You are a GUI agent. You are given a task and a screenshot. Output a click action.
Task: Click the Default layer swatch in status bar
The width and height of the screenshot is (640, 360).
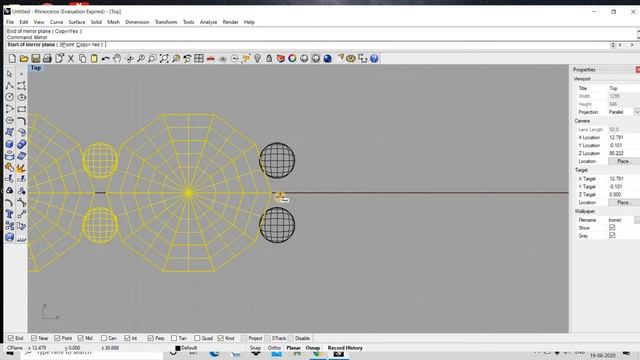pos(178,348)
